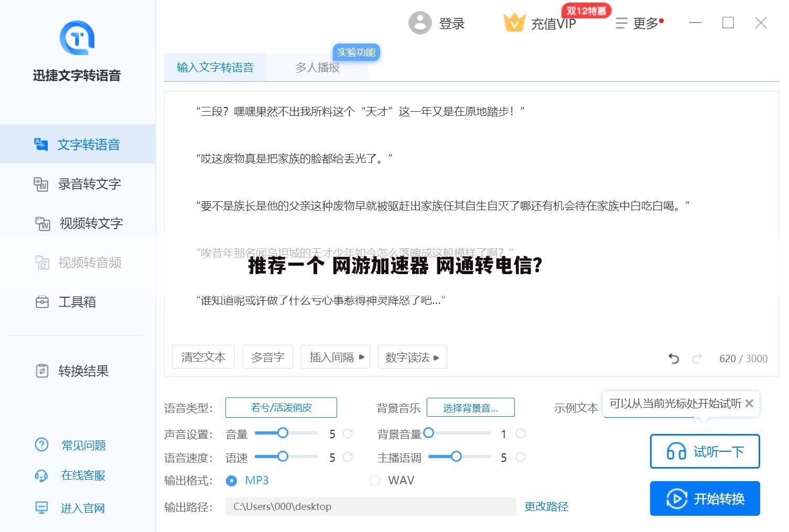Click the play icon in 开始转换
The height and width of the screenshot is (532, 789).
pyautogui.click(x=677, y=498)
